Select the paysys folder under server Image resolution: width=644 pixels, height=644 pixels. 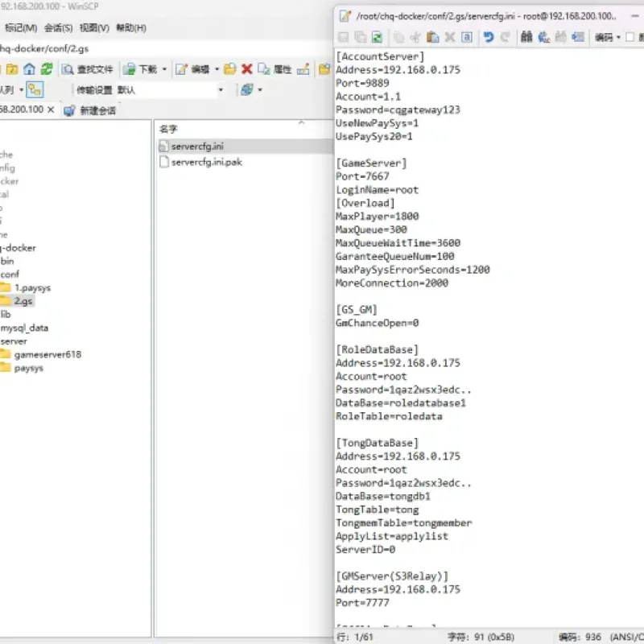(28, 368)
